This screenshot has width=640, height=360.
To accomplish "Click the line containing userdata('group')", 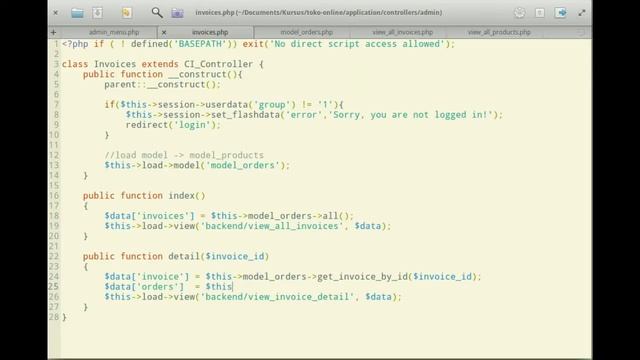I will click(224, 104).
